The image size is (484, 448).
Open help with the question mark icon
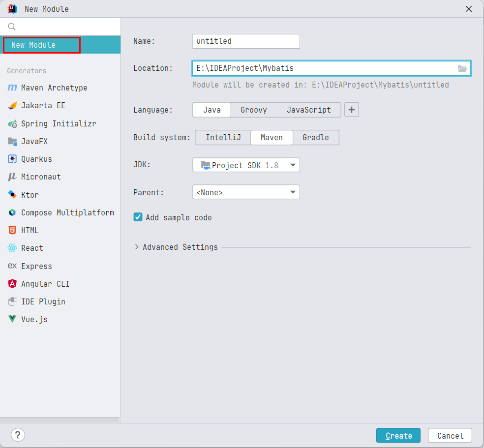pyautogui.click(x=18, y=435)
